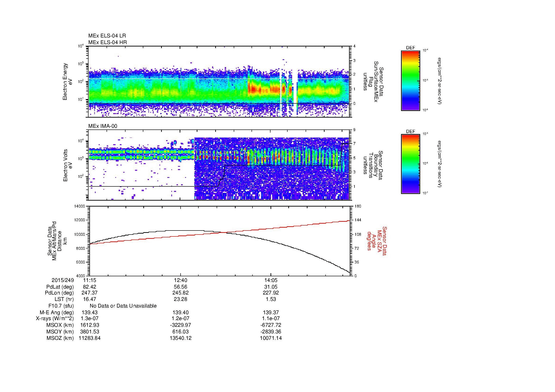This screenshot has height=392, width=555.
Task: Click 'No Data or Data Unavailable' text
Action: point(123,306)
